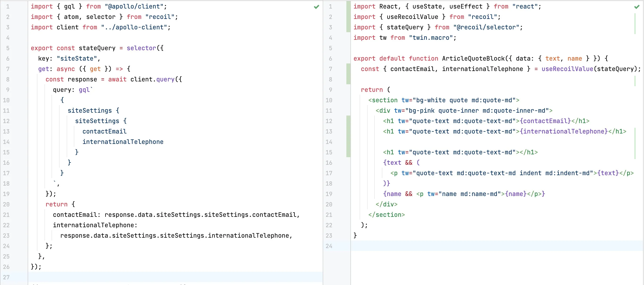Click green change marker beside right line 2
This screenshot has width=644, height=285.
pyautogui.click(x=348, y=17)
